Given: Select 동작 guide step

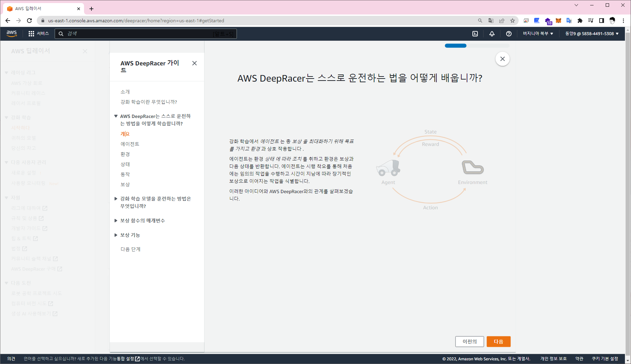Looking at the screenshot, I should [x=125, y=174].
